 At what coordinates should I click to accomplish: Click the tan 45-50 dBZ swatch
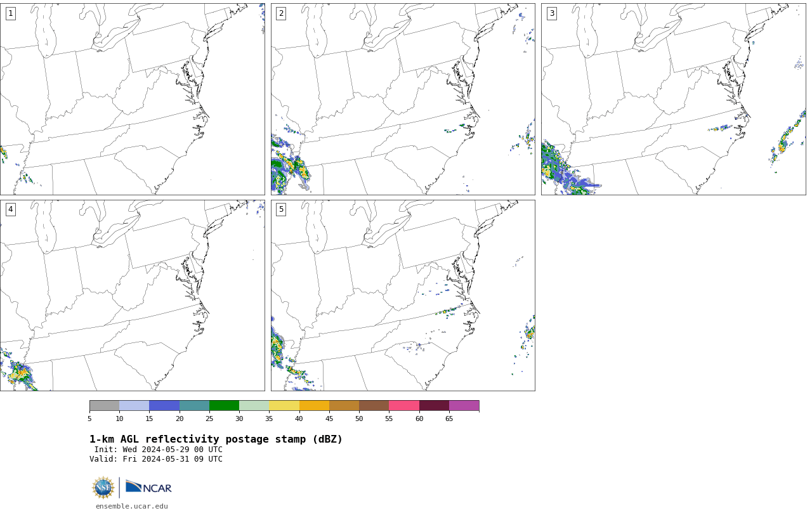344,406
